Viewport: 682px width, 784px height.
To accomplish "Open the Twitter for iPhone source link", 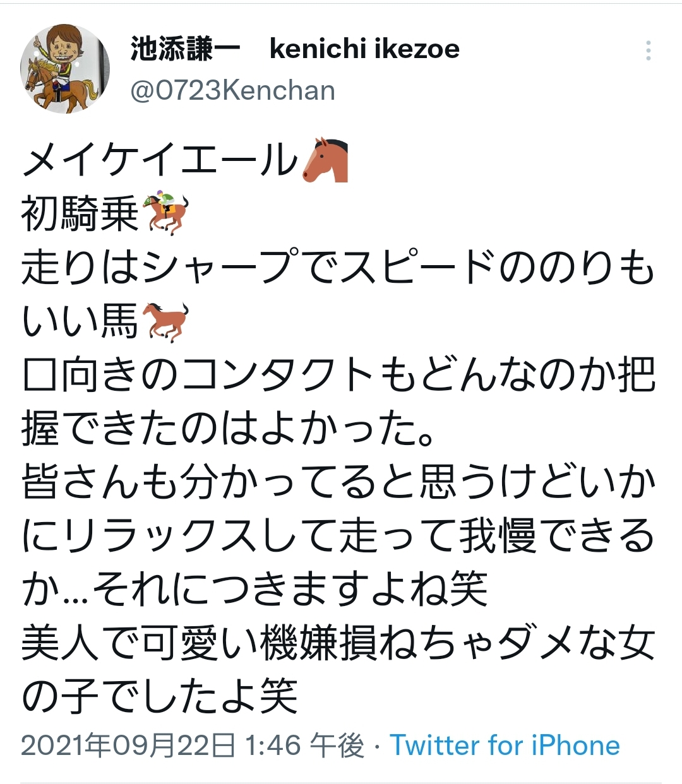I will [x=505, y=745].
